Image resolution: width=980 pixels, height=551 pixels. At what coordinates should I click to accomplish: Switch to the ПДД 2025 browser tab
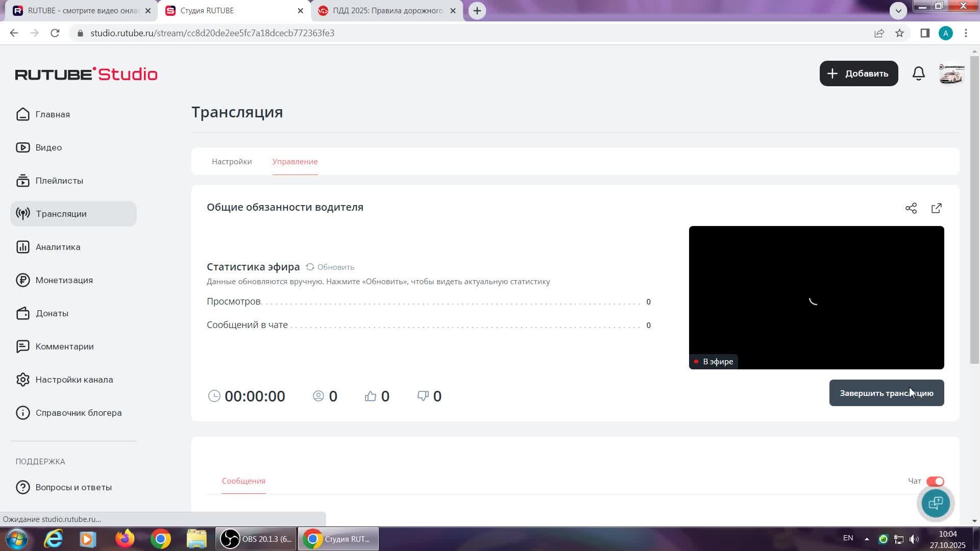click(x=386, y=10)
